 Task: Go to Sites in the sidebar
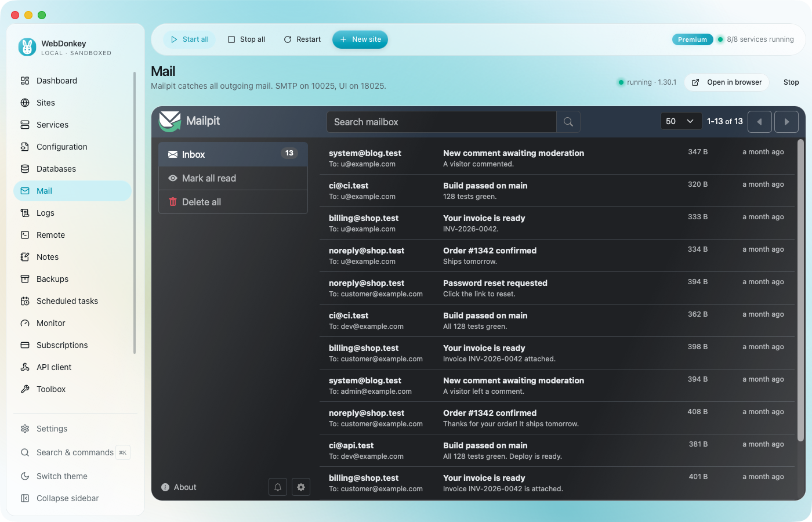tap(72, 103)
